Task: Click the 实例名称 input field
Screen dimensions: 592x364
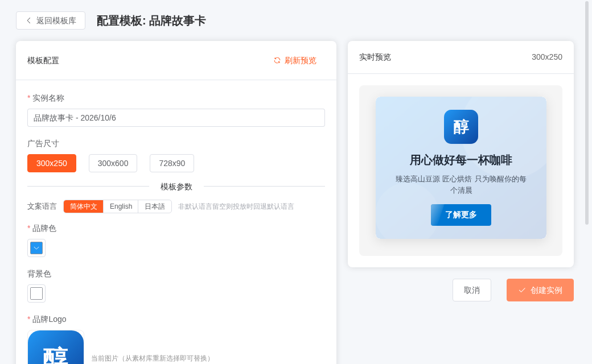Action: (x=176, y=118)
